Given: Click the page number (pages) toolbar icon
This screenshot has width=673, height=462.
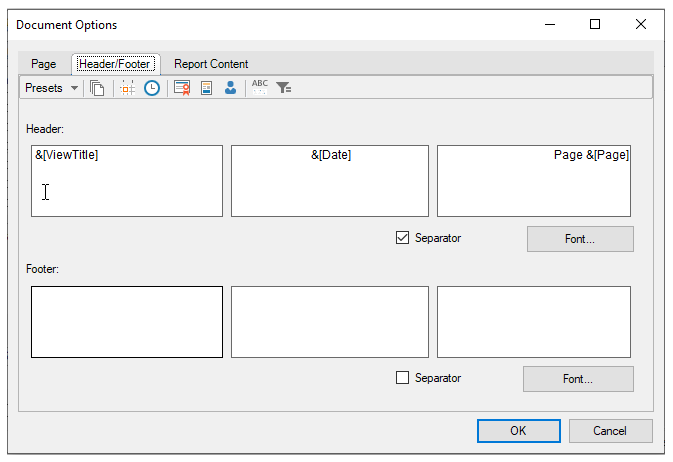Looking at the screenshot, I should coord(97,88).
